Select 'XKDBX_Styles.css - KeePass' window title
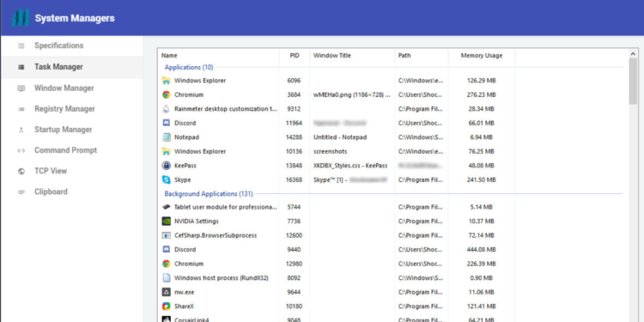Image resolution: width=644 pixels, height=322 pixels. 350,166
